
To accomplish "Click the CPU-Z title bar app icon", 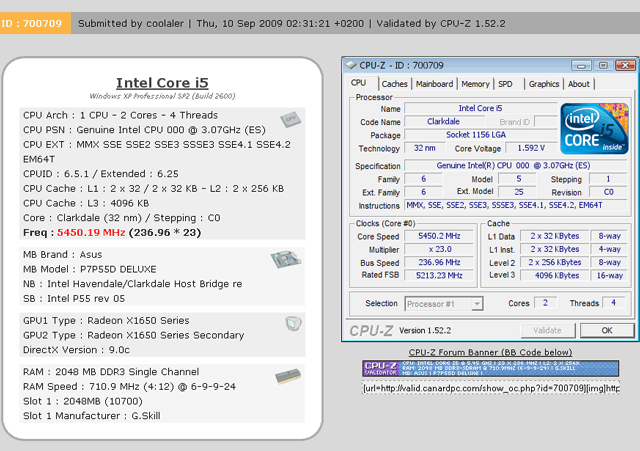I will tap(350, 65).
